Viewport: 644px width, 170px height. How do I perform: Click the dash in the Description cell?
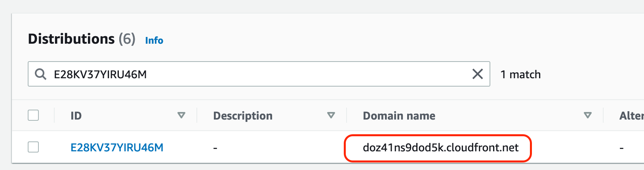coord(215,148)
